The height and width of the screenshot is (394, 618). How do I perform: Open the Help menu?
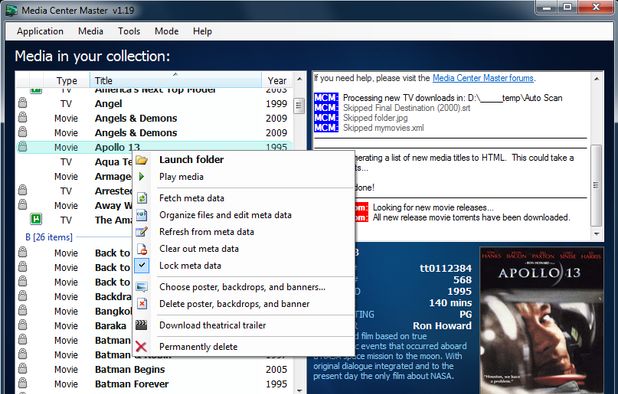tap(202, 31)
